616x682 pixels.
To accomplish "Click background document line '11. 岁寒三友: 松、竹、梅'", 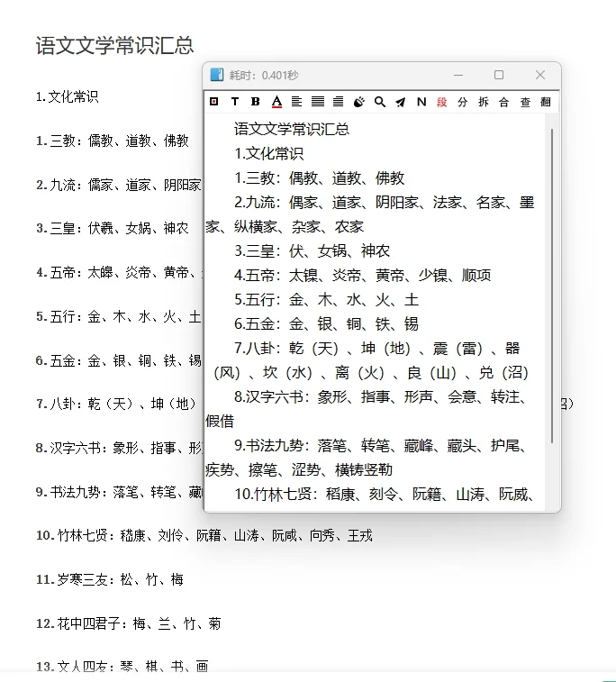I will tap(110, 579).
